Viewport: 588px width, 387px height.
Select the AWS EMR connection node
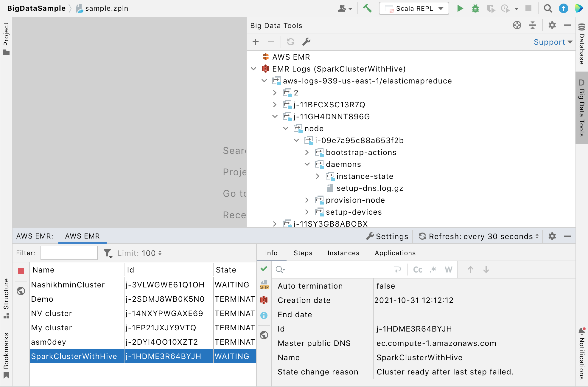[291, 57]
